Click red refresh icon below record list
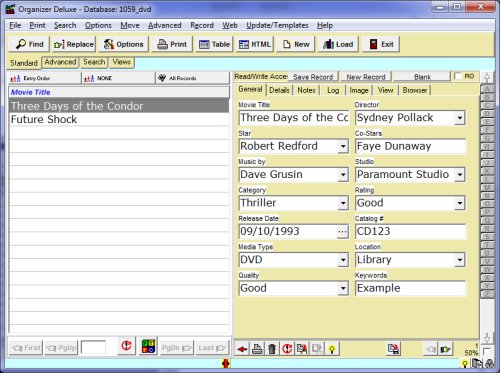Viewport: 500px width, 373px height. click(126, 346)
